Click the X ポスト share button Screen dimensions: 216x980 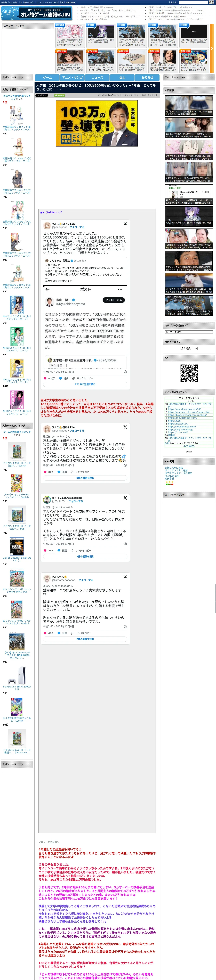pos(42,96)
